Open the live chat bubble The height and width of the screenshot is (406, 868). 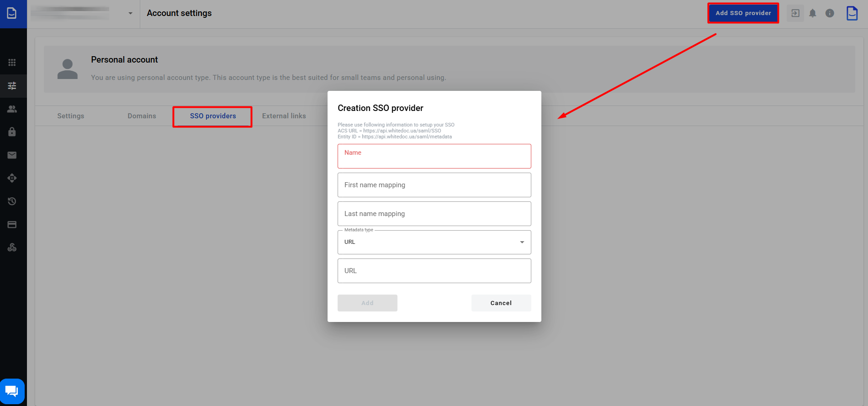click(x=12, y=391)
